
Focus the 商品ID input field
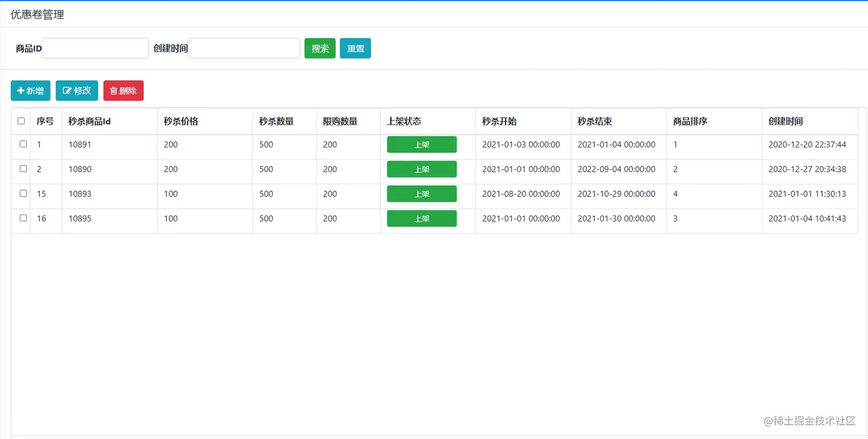pos(95,48)
